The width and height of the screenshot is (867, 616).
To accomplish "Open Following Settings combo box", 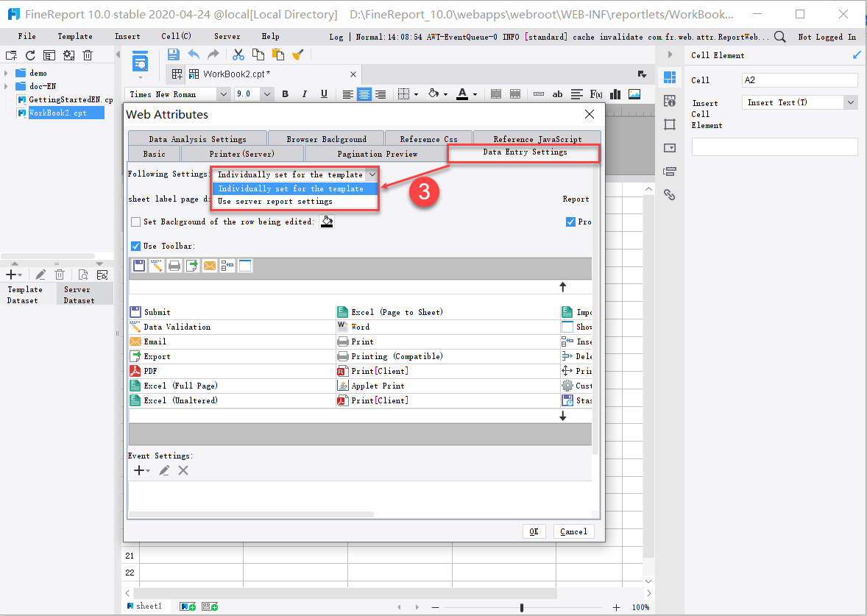I will tap(295, 174).
